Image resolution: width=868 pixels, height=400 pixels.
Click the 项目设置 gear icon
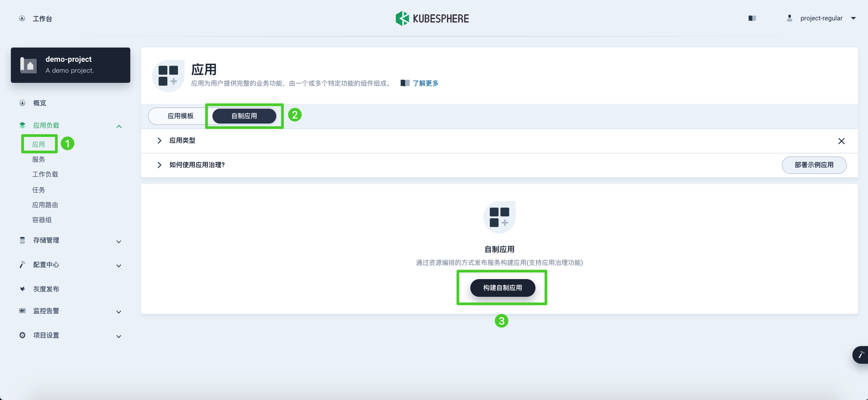coord(22,335)
